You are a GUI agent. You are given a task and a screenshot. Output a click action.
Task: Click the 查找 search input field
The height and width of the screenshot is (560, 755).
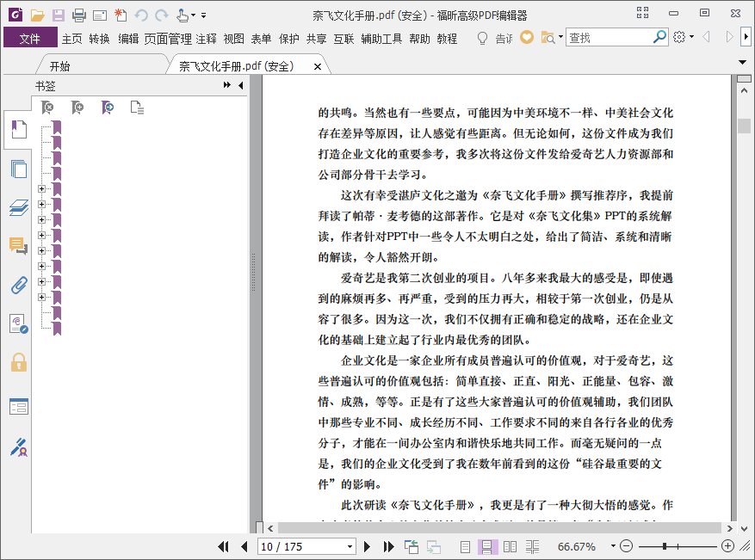pyautogui.click(x=610, y=38)
